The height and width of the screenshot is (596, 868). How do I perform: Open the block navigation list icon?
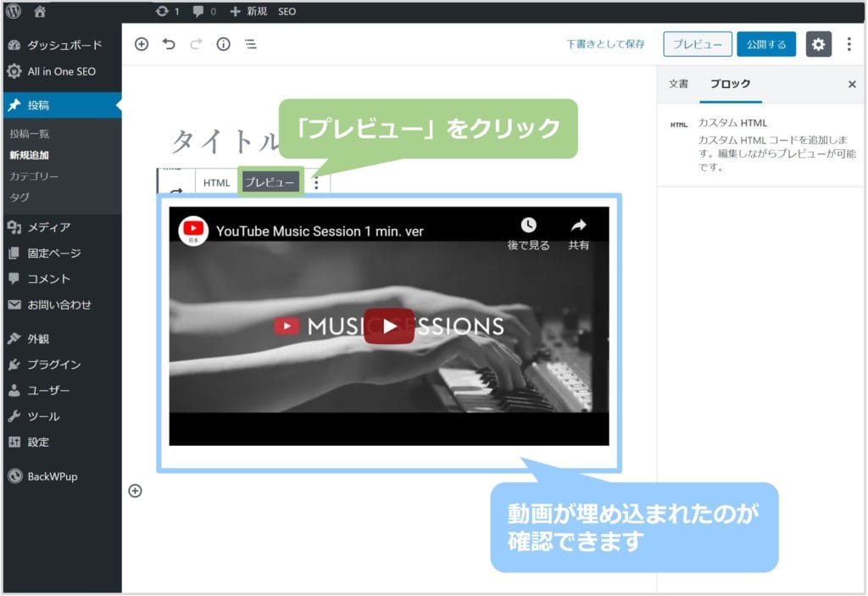pyautogui.click(x=251, y=45)
